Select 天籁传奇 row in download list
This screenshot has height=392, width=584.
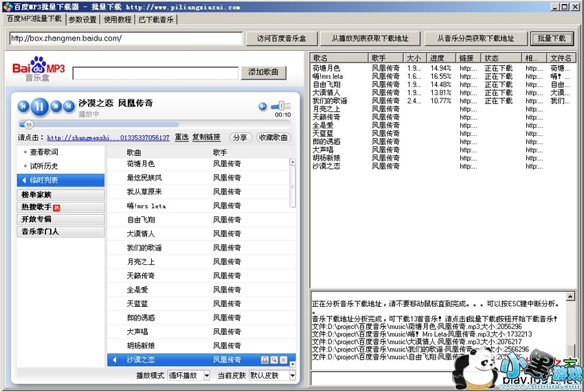[x=443, y=117]
